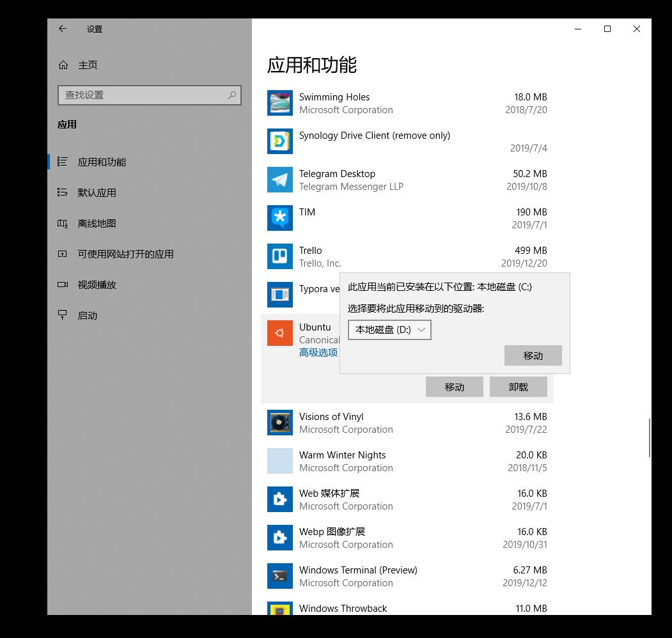Open the 主页 home icon
This screenshot has width=672, height=638.
tap(63, 65)
